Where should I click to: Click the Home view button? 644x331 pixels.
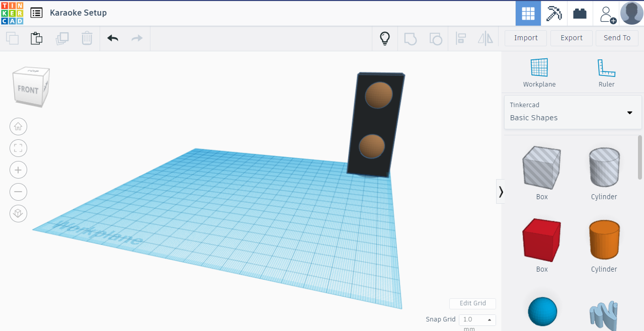click(19, 127)
